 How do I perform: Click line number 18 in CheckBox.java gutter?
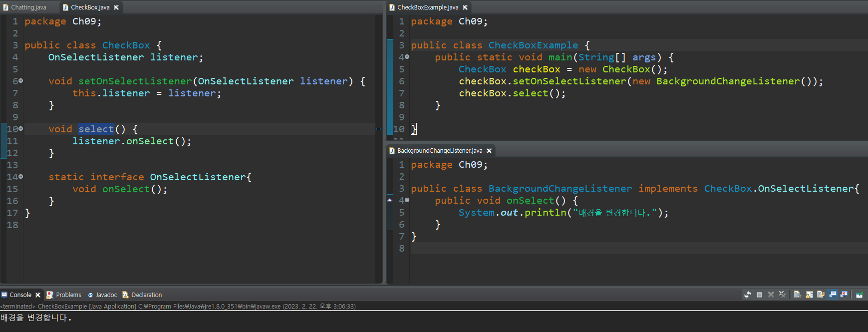pos(12,225)
